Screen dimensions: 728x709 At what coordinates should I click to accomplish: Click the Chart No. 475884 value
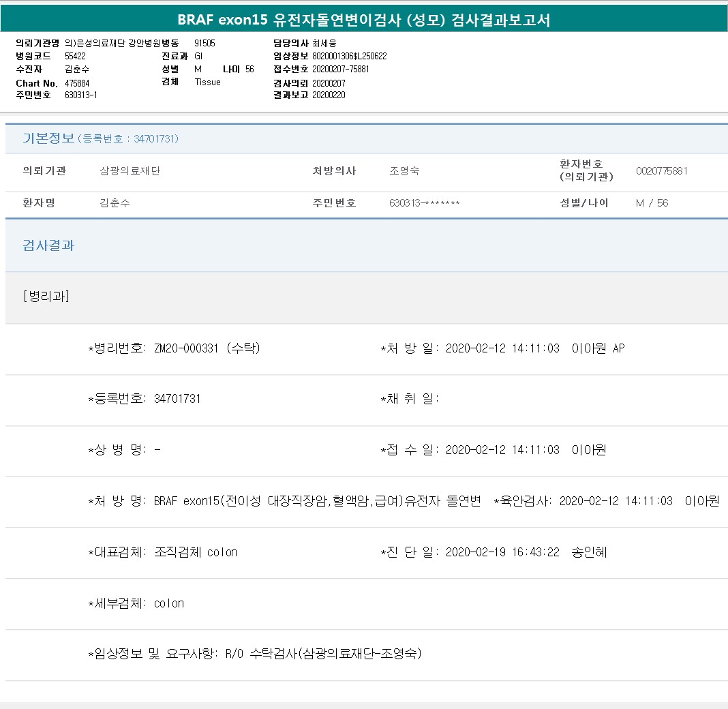[77, 83]
